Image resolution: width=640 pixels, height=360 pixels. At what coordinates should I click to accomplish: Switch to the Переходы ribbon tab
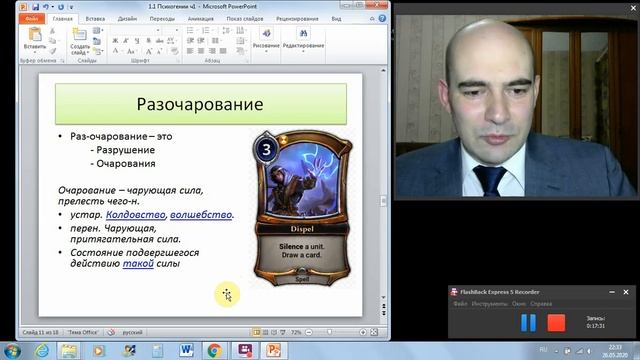[162, 19]
